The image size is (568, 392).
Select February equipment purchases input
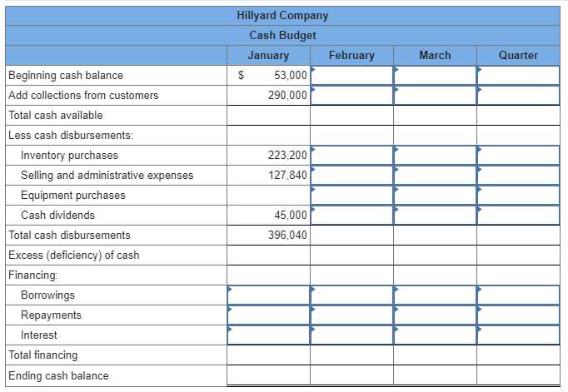(351, 195)
